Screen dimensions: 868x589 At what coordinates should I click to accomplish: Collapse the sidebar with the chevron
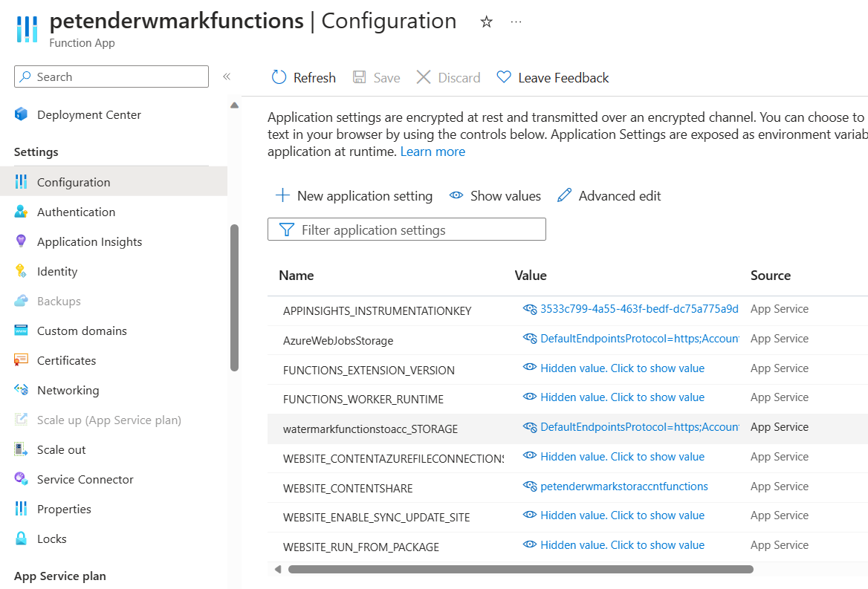point(227,77)
